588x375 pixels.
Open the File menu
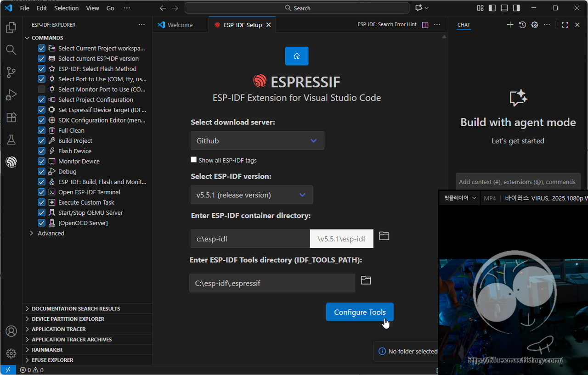click(24, 8)
